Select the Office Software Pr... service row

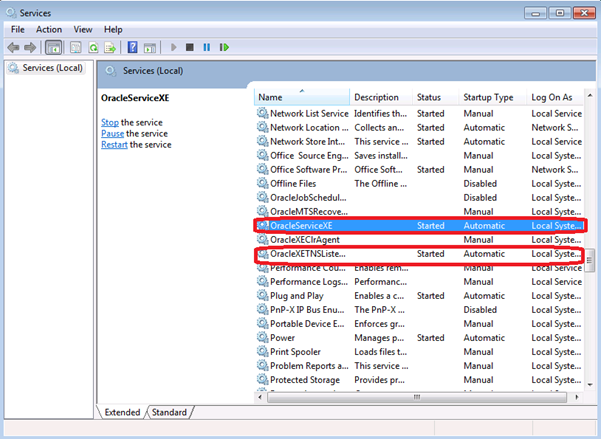419,169
